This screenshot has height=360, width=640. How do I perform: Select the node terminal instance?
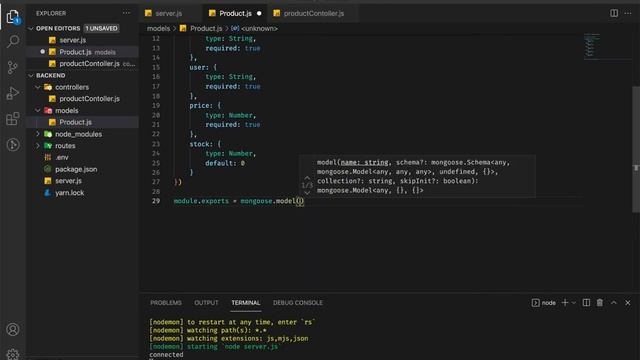[544, 302]
